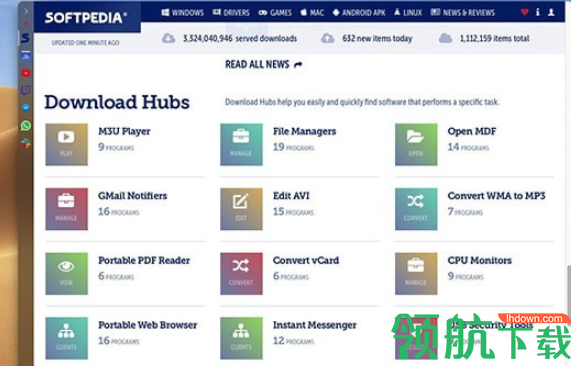Screen dimensions: 571x366
Task: Click the '632 new items today' text
Action: pyautogui.click(x=377, y=38)
